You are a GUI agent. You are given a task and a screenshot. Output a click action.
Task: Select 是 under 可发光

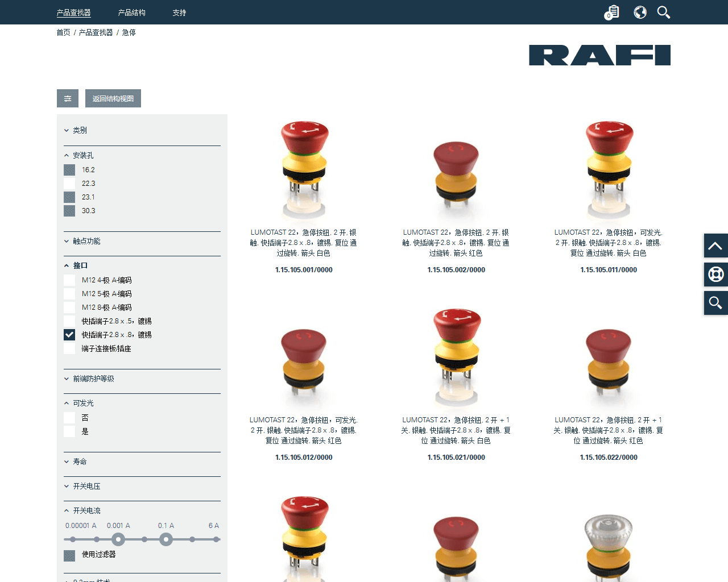pyautogui.click(x=69, y=431)
